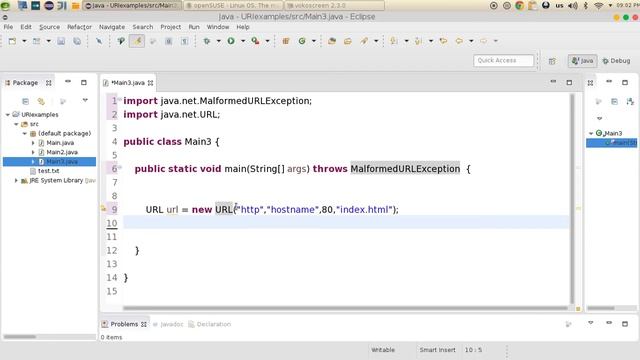Image resolution: width=640 pixels, height=360 pixels.
Task: Toggle Mark Occurrences highlighter button
Action: [x=137, y=41]
